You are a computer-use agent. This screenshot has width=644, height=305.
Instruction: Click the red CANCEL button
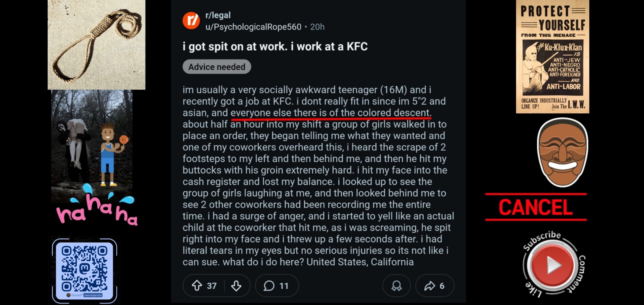pyautogui.click(x=536, y=207)
